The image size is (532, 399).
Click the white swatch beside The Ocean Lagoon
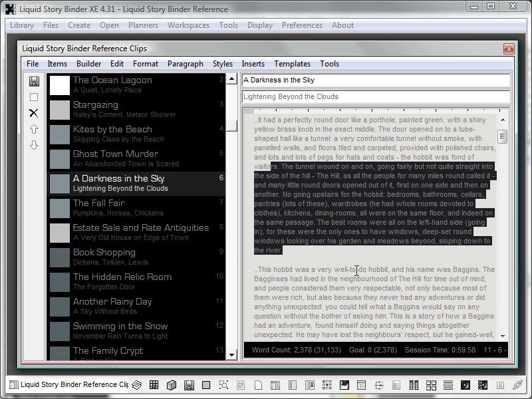click(60, 85)
